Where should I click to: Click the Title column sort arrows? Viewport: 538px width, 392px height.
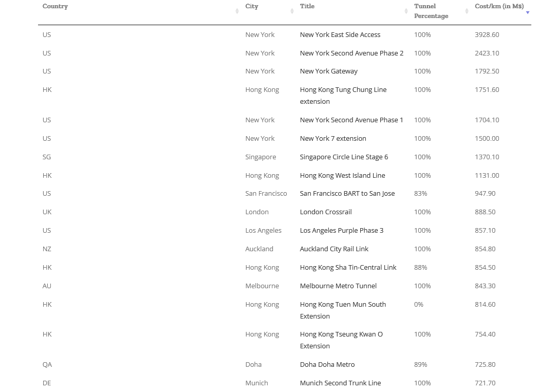[x=406, y=11]
